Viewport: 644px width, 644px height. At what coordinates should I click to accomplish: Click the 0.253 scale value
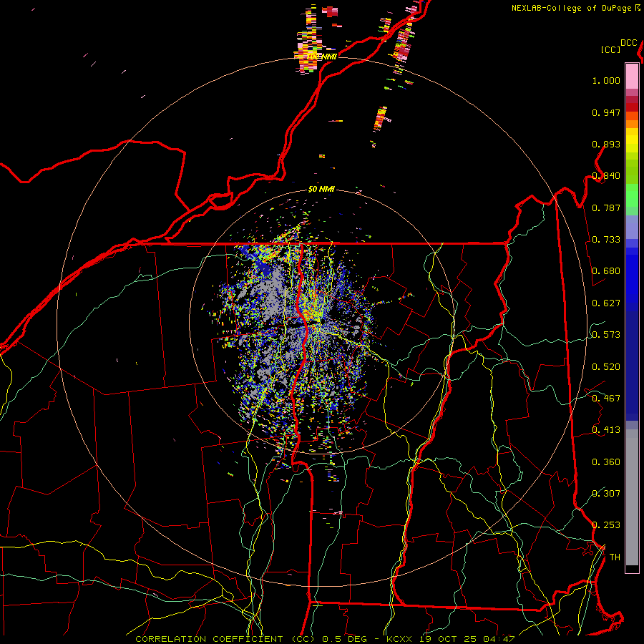point(606,525)
